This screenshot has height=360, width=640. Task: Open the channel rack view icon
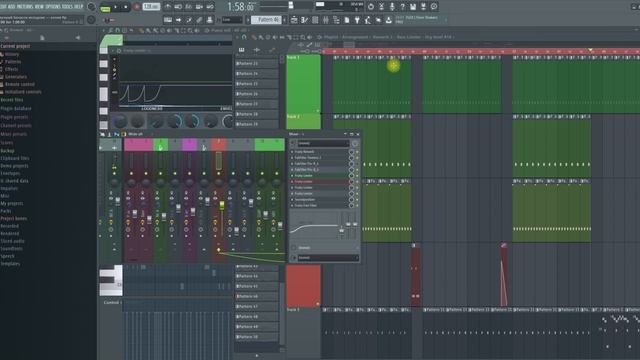click(315, 20)
